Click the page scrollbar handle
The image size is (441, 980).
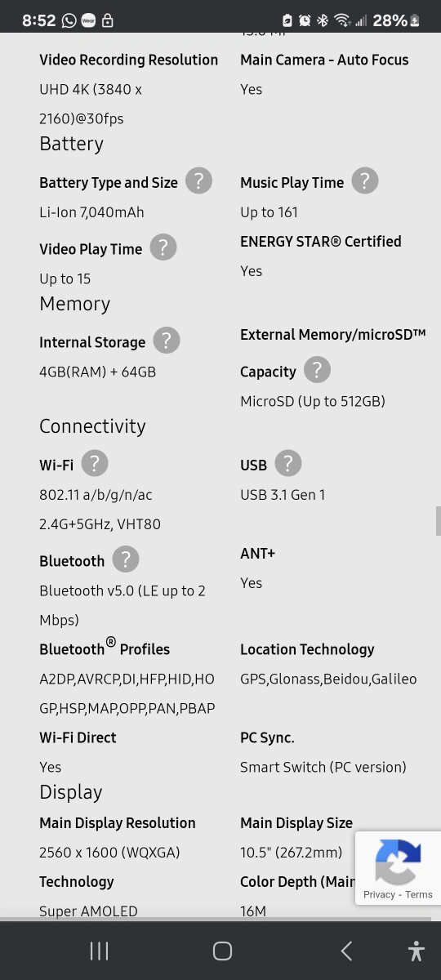tap(439, 520)
